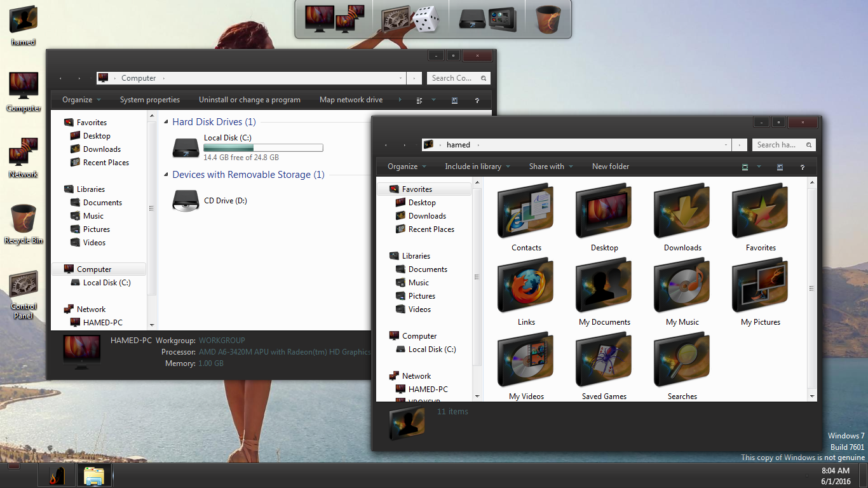The width and height of the screenshot is (868, 488).
Task: Toggle preview pane in Computer window
Action: point(454,100)
